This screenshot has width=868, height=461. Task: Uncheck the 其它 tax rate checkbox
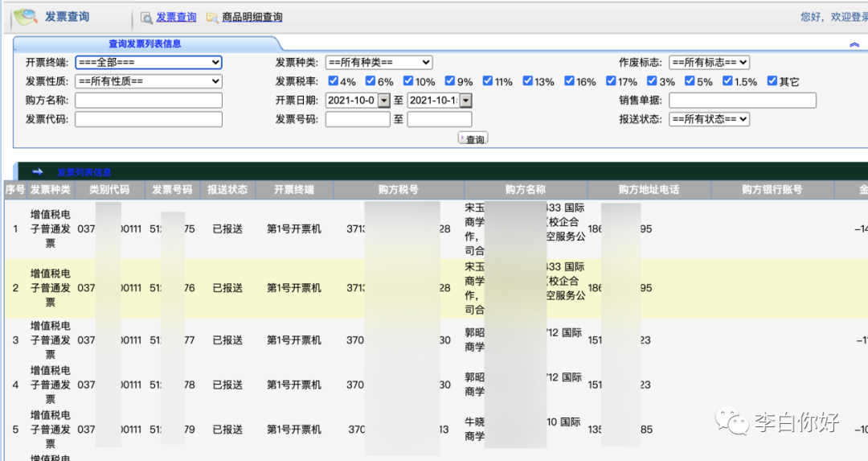coord(772,81)
